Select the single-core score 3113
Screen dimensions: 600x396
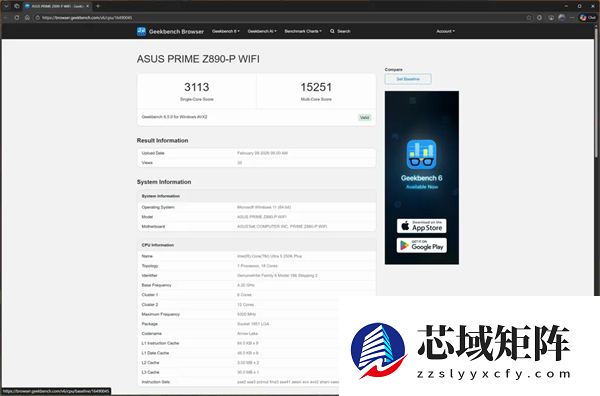pos(197,87)
